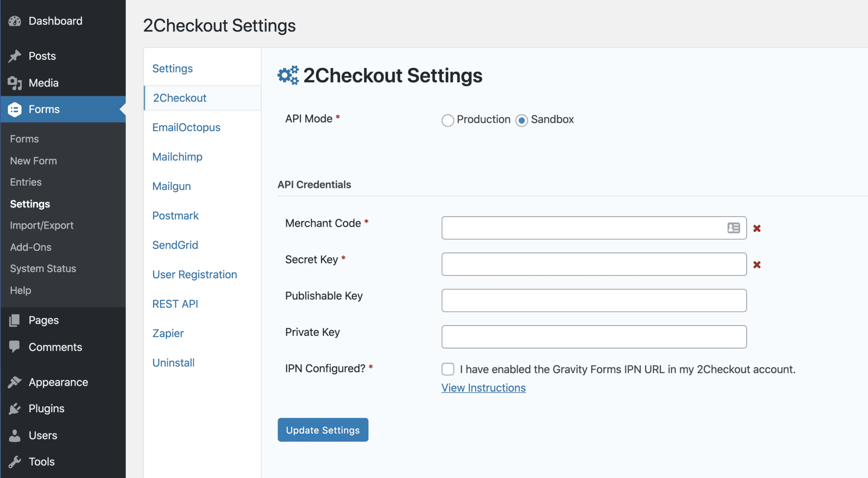Select Sandbox API mode
868x478 pixels.
[x=521, y=120]
